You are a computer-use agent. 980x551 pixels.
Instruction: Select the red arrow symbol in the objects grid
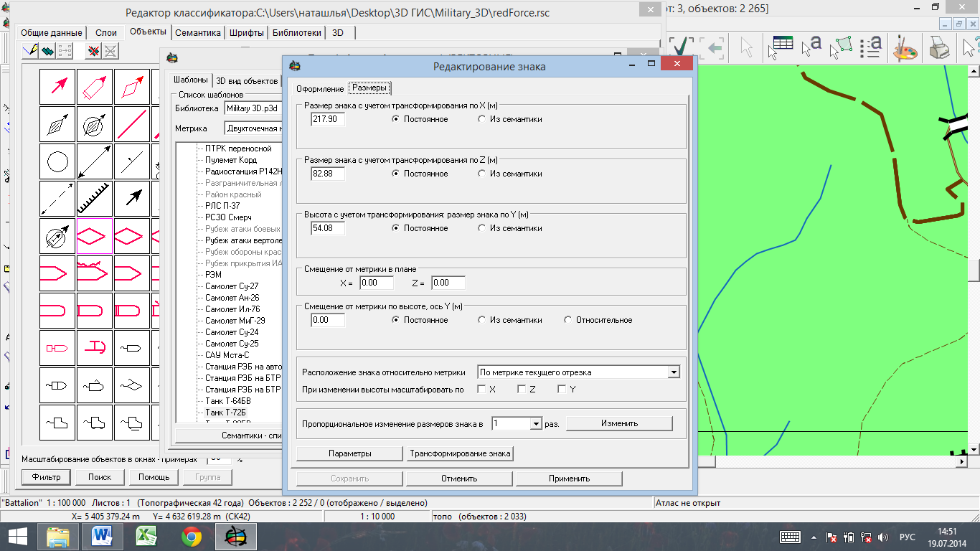click(x=57, y=88)
